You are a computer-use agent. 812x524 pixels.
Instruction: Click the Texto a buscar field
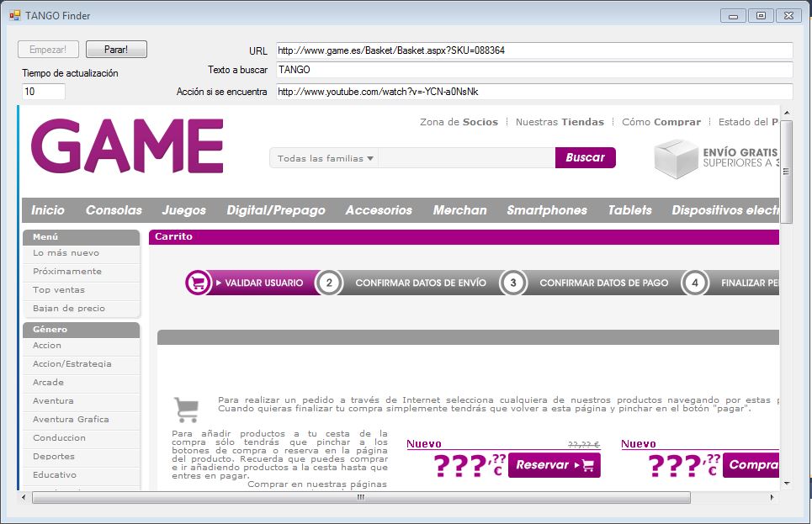(534, 70)
